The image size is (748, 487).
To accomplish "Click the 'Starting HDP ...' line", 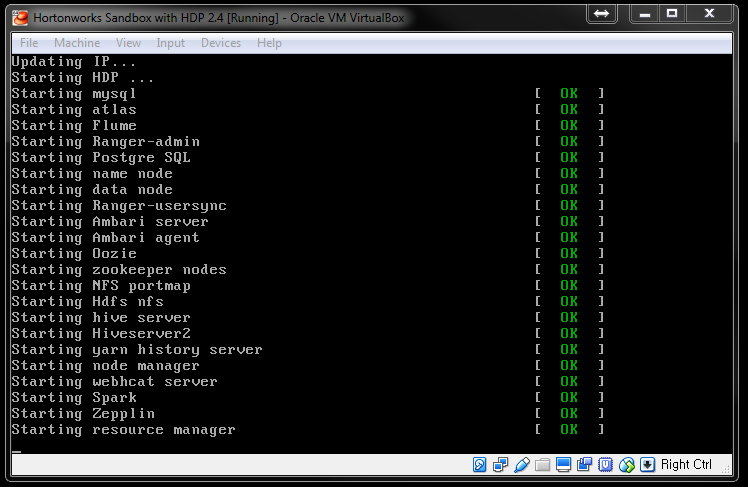I will [x=83, y=78].
